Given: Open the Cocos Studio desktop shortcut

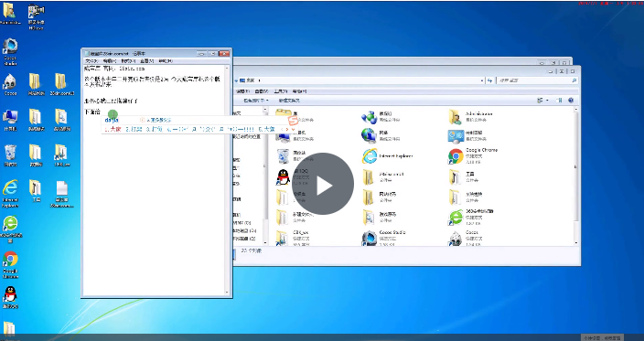Looking at the screenshot, I should 10,52.
